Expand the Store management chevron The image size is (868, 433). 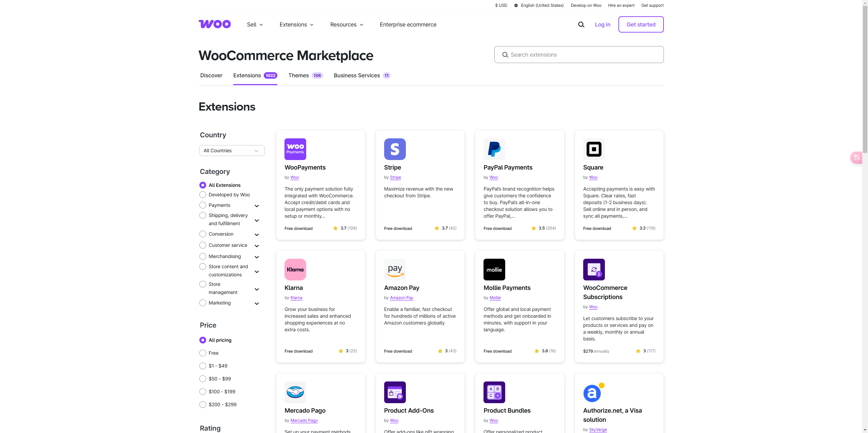coord(257,289)
